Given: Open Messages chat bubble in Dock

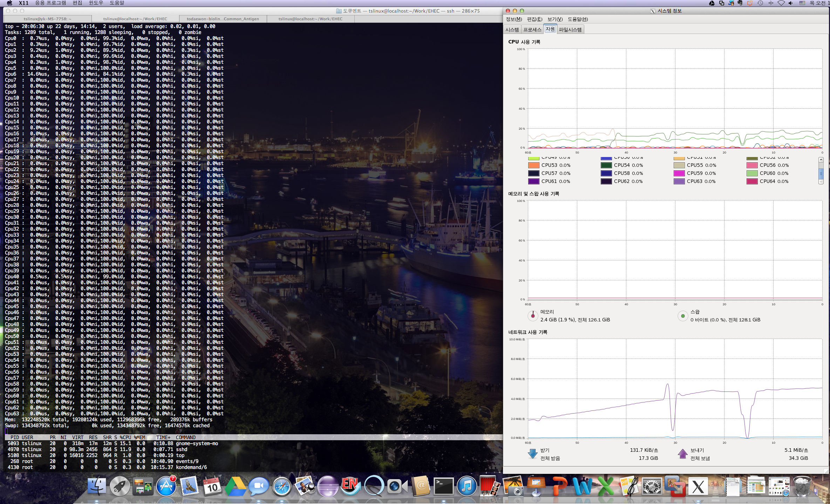Looking at the screenshot, I should pos(259,486).
